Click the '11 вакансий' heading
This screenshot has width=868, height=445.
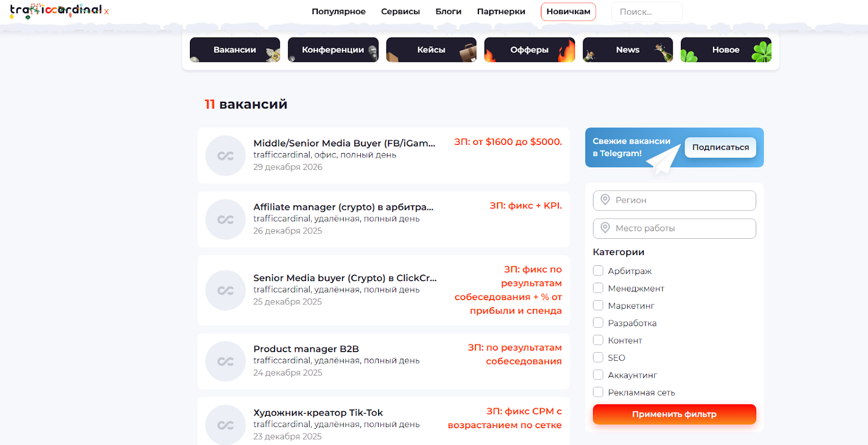pos(246,104)
